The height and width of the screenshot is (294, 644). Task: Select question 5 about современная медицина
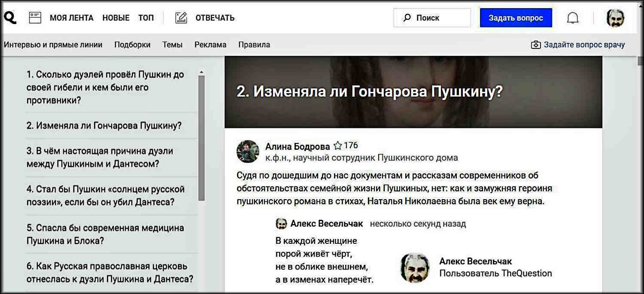pos(105,234)
